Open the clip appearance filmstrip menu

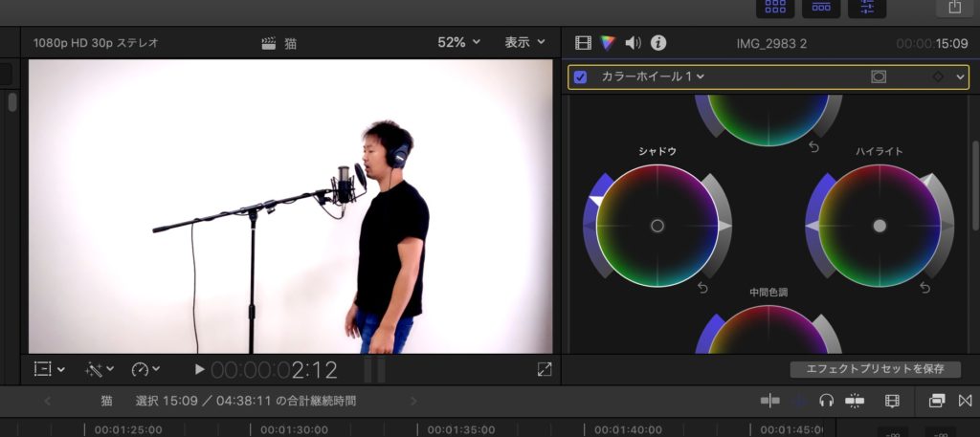[x=892, y=401]
